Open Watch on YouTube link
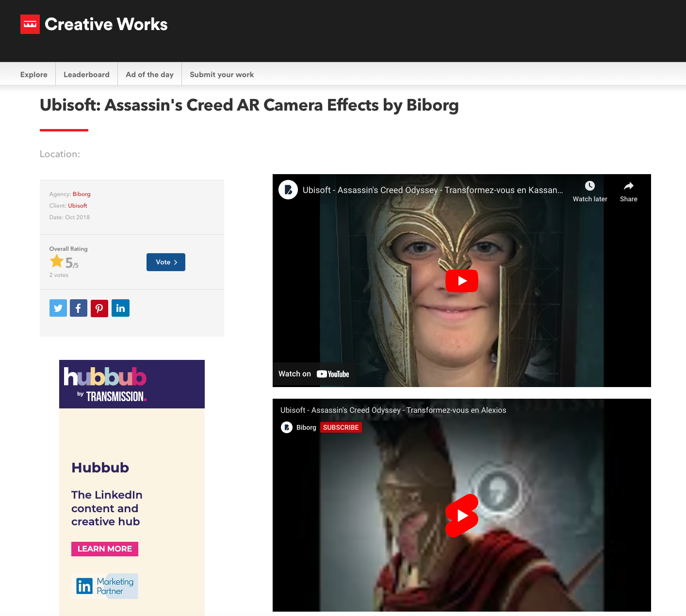Viewport: 686px width, 616px height. point(314,374)
